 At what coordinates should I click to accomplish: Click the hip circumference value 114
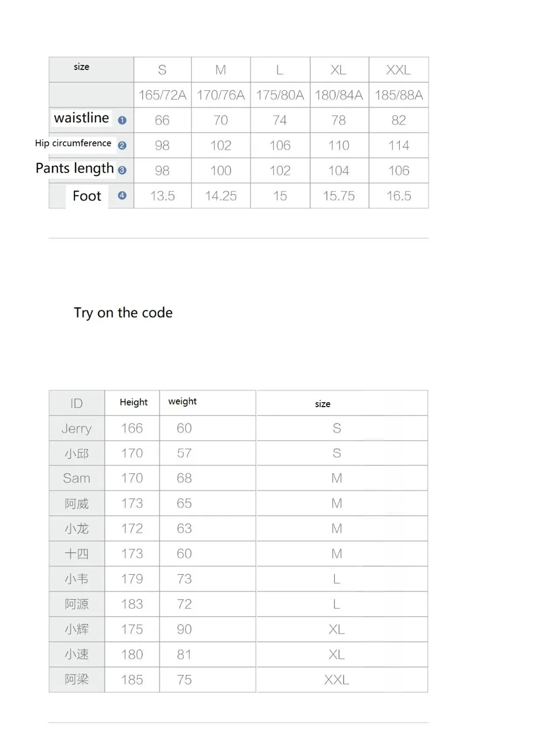pyautogui.click(x=399, y=146)
